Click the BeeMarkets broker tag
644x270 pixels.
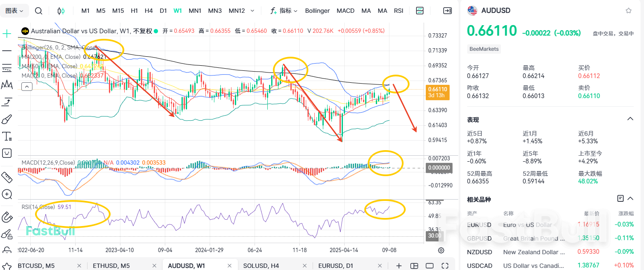coord(484,49)
